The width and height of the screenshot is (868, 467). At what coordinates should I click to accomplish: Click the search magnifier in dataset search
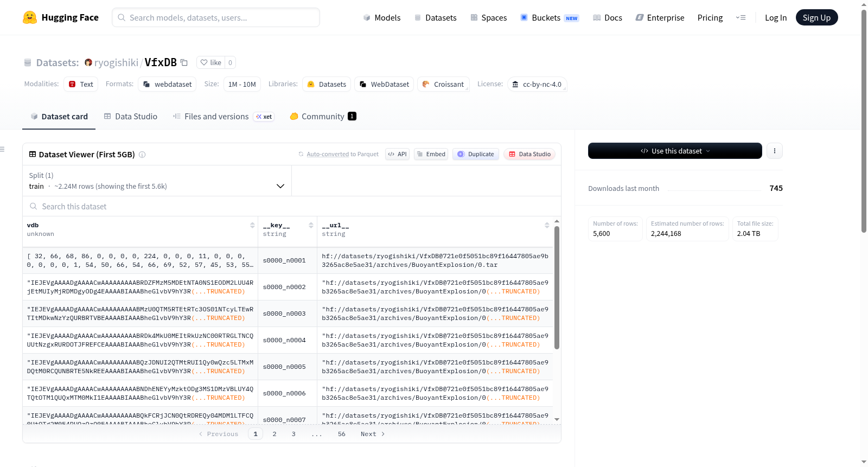pyautogui.click(x=34, y=206)
